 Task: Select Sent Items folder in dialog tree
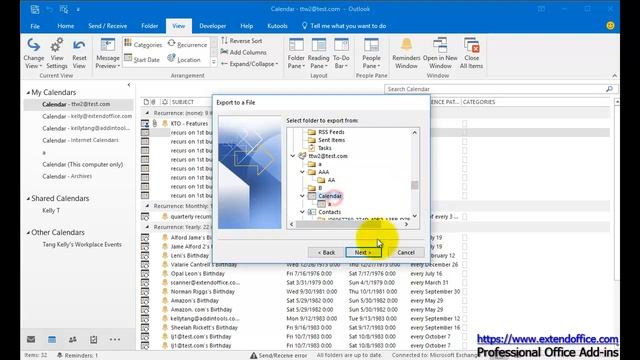tap(331, 140)
